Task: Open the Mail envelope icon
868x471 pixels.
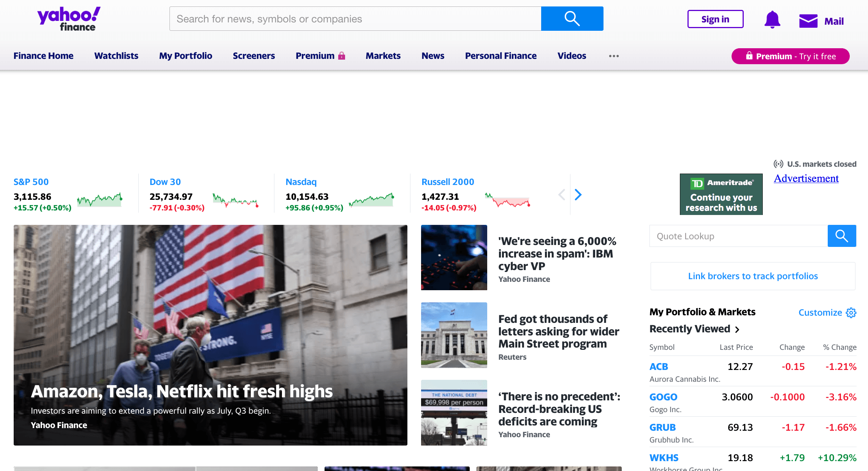Action: pos(808,21)
